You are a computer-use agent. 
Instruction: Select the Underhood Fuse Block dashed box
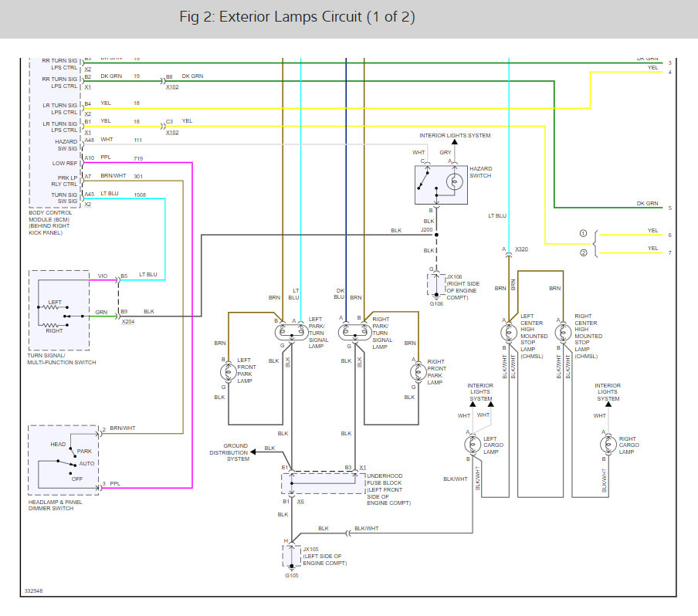324,483
